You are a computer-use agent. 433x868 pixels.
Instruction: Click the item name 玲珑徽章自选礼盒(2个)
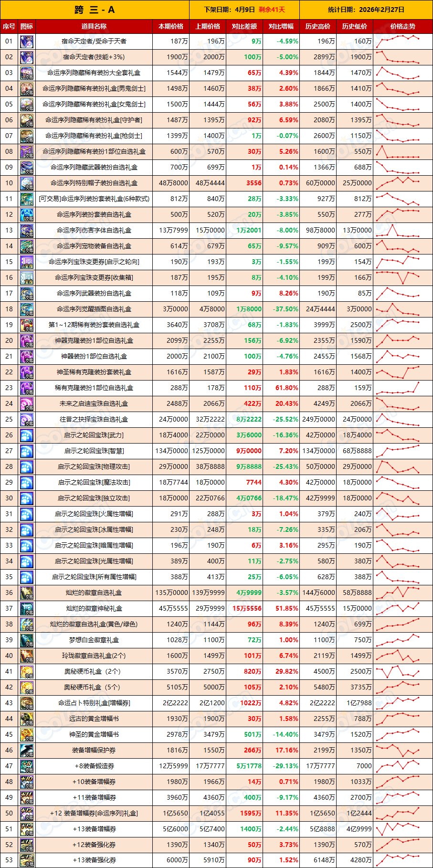94,656
